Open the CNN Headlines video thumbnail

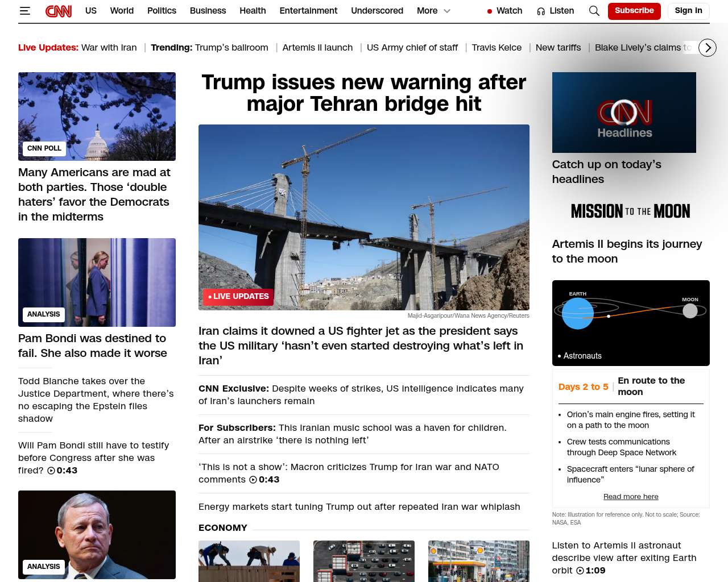623,113
